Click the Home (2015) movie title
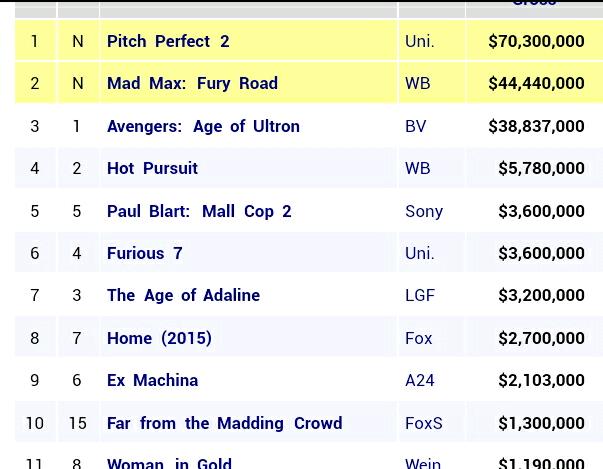This screenshot has height=469, width=603. click(x=159, y=338)
